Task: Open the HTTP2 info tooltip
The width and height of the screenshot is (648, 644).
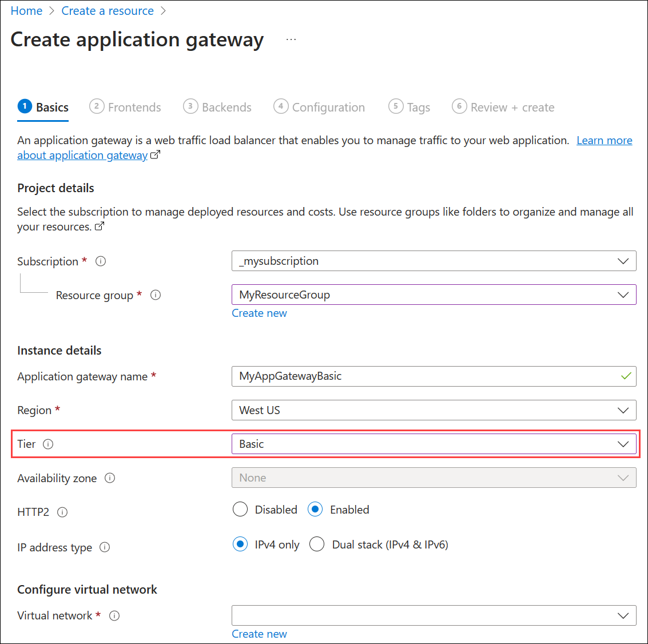Action: pos(62,512)
